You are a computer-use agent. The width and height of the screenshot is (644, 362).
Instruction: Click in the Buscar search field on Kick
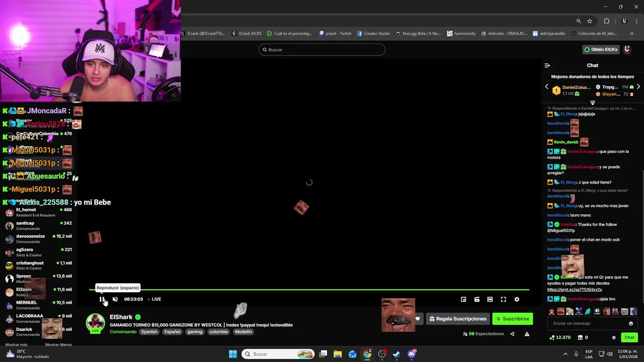click(x=322, y=50)
